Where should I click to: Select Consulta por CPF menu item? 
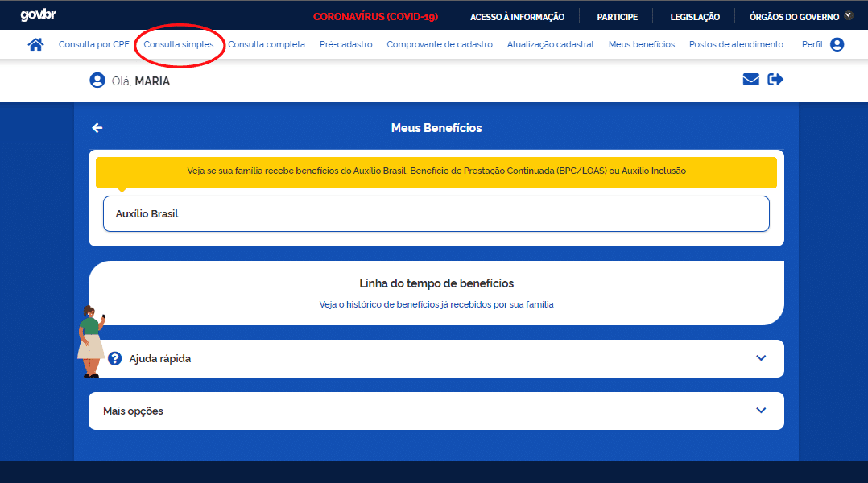(94, 44)
